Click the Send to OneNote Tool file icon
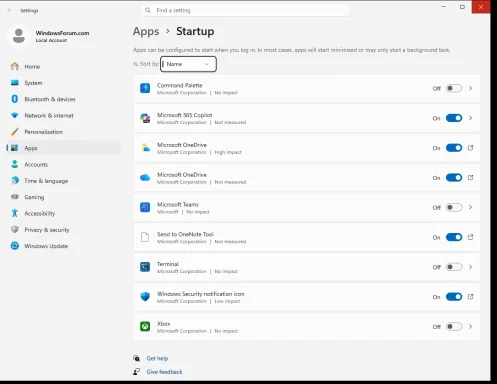This screenshot has width=497, height=384. [x=145, y=237]
